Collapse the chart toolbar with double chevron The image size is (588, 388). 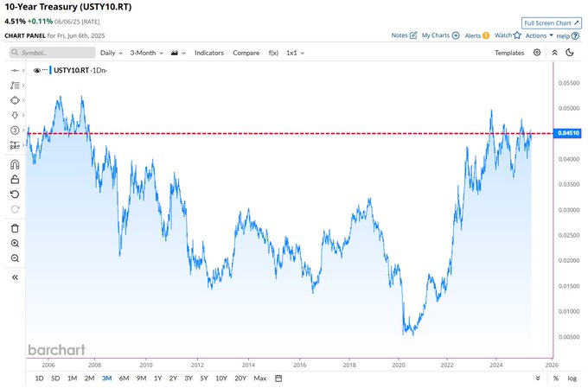554,53
